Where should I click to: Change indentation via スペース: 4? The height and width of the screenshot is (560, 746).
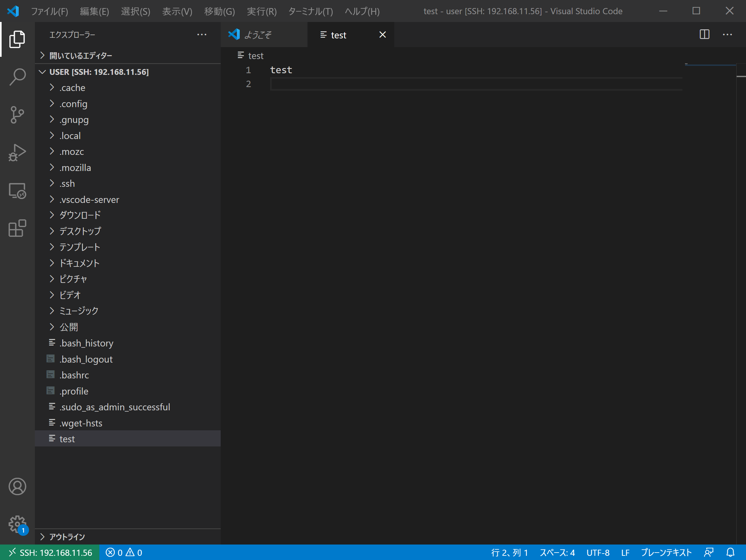557,553
